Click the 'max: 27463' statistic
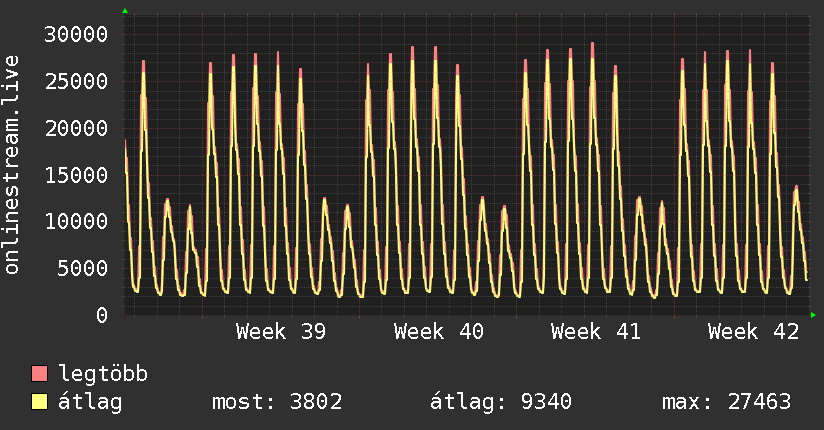This screenshot has height=430, width=824. [726, 402]
